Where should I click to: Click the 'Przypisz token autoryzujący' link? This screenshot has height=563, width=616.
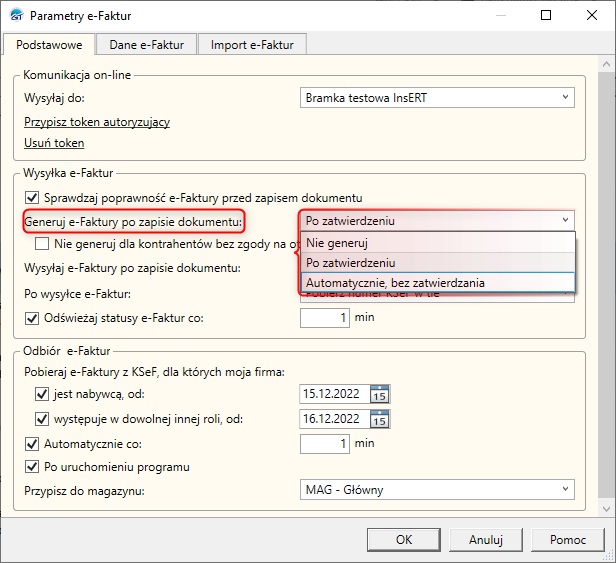pos(97,122)
